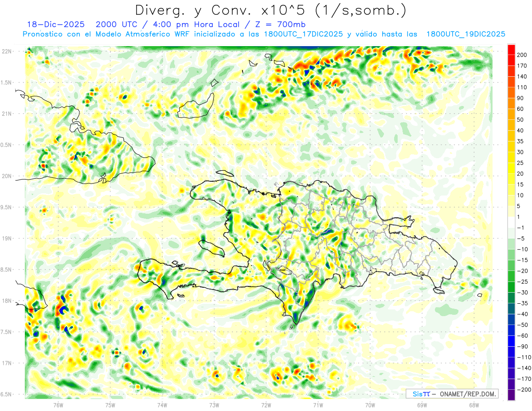Click the positive '140' colorbar value
Screen dimensions: 532x411
point(523,76)
